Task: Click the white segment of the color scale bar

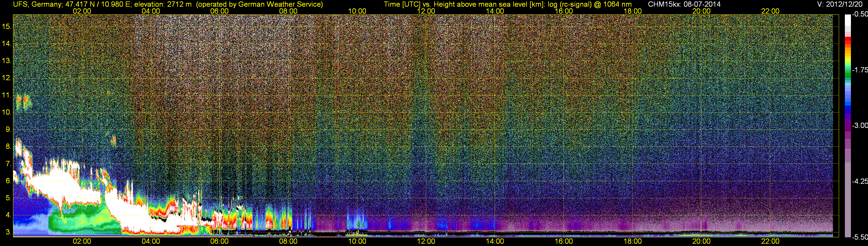Action: click(x=848, y=20)
